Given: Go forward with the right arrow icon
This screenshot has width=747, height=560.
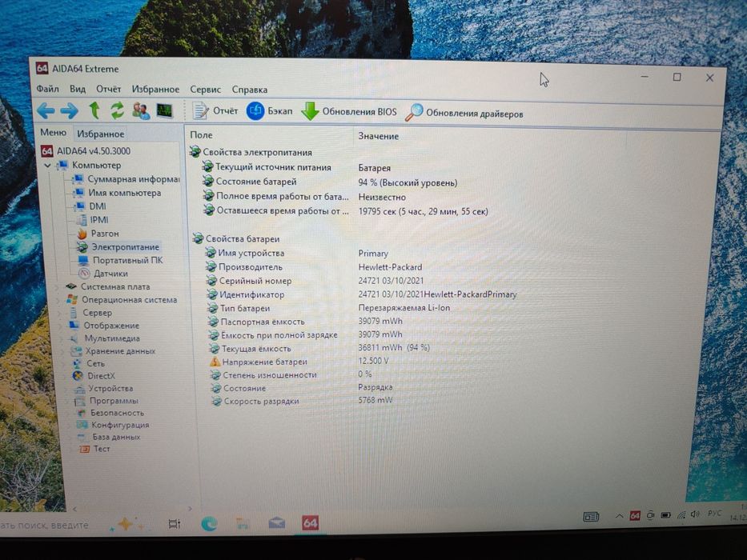Looking at the screenshot, I should (x=70, y=111).
